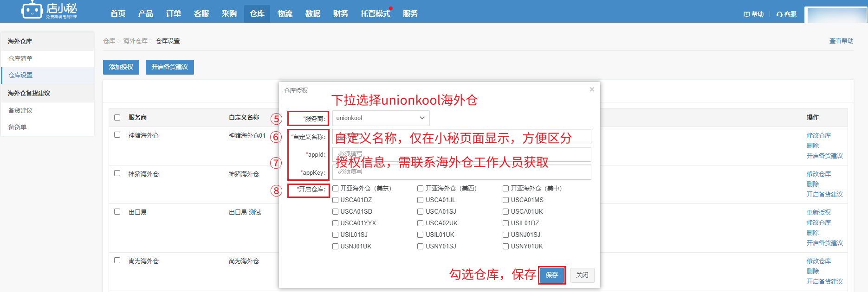
Task: Select the 出口易 row checkbox
Action: click(117, 212)
